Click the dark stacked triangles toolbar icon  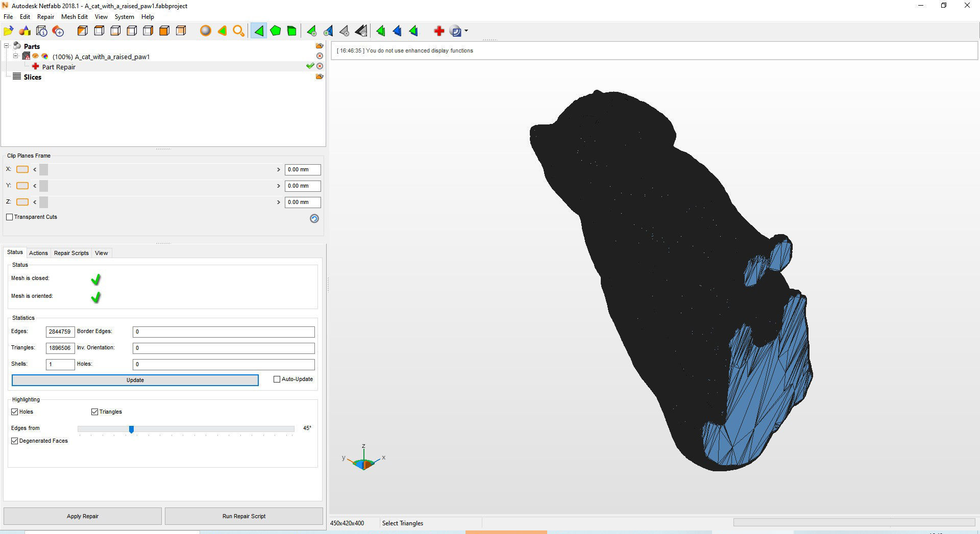click(x=361, y=31)
